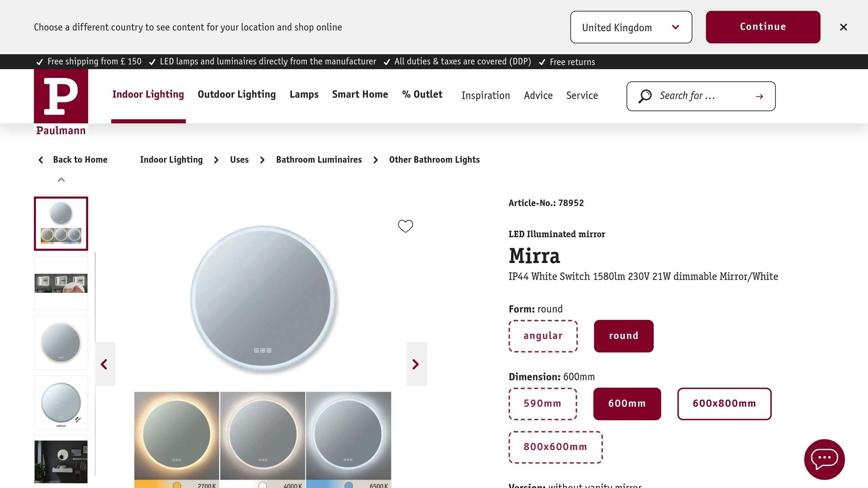Go Back to Home
The height and width of the screenshot is (488, 868).
click(x=80, y=160)
